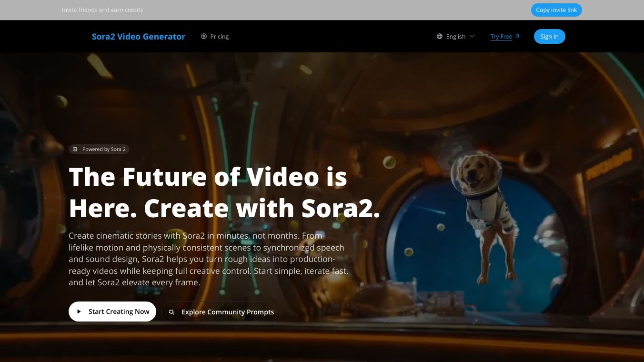Click the sparkle icon on Explore Community Prompts
Image resolution: width=644 pixels, height=362 pixels.
click(x=171, y=312)
